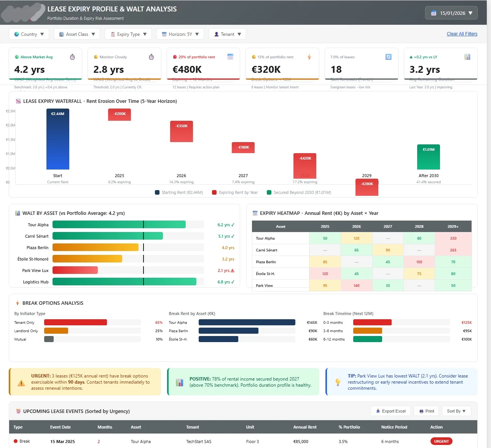Click the Park View Lux red WALT bar
This screenshot has width=491, height=448.
(75, 270)
